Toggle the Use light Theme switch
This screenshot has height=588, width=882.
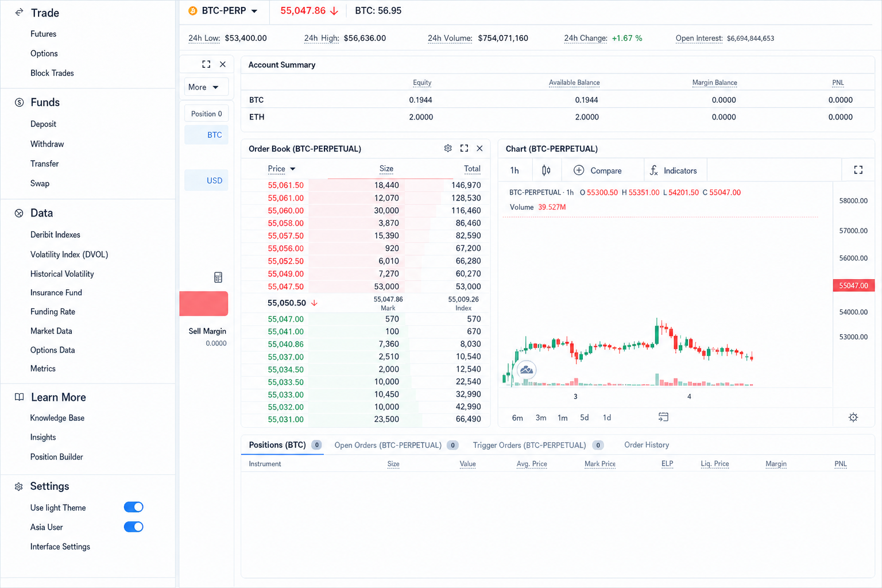[134, 507]
